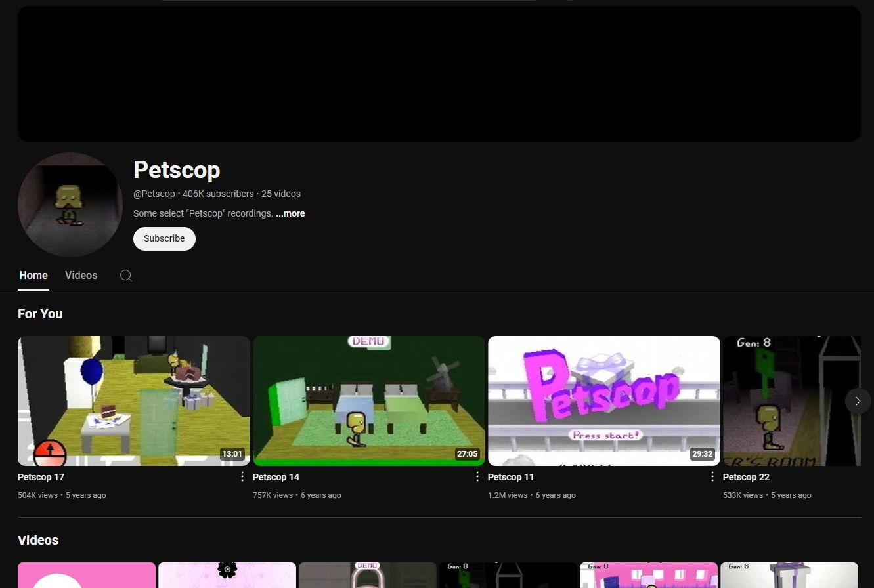Click the Petscop channel name heading
Image resolution: width=874 pixels, height=588 pixels.
point(177,170)
